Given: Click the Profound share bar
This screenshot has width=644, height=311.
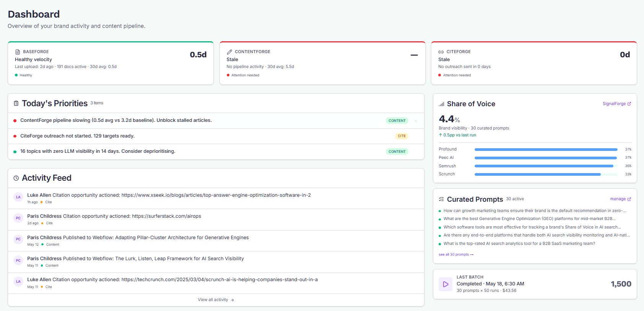Looking at the screenshot, I should pos(546,149).
